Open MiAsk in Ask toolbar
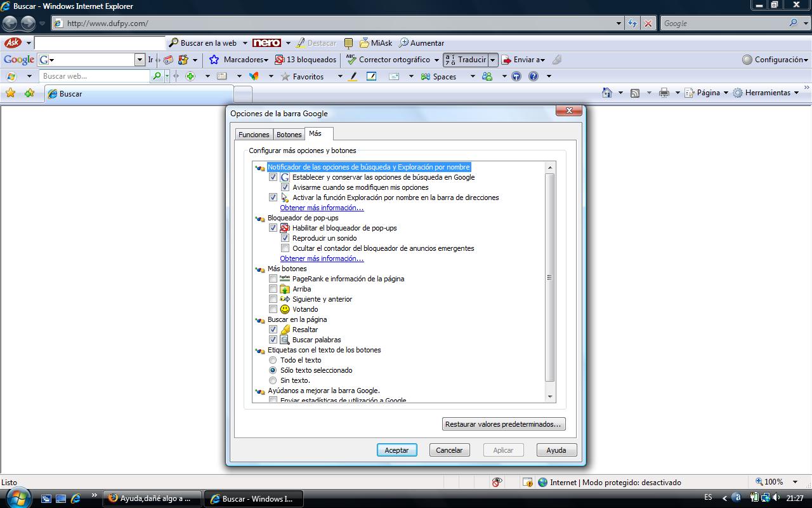Image resolution: width=812 pixels, height=508 pixels. (376, 43)
